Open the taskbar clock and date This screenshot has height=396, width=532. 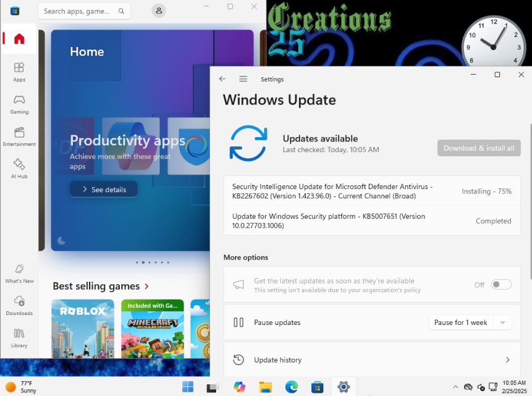click(514, 387)
